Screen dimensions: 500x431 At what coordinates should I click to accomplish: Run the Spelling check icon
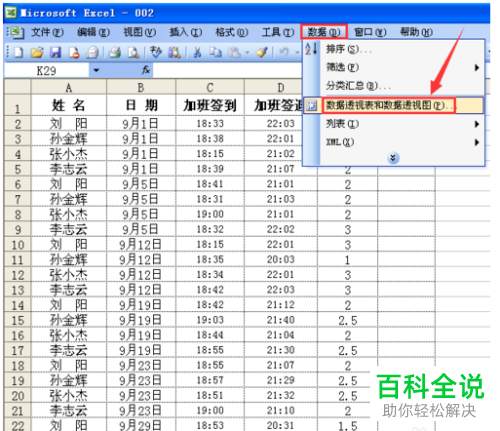[x=156, y=52]
